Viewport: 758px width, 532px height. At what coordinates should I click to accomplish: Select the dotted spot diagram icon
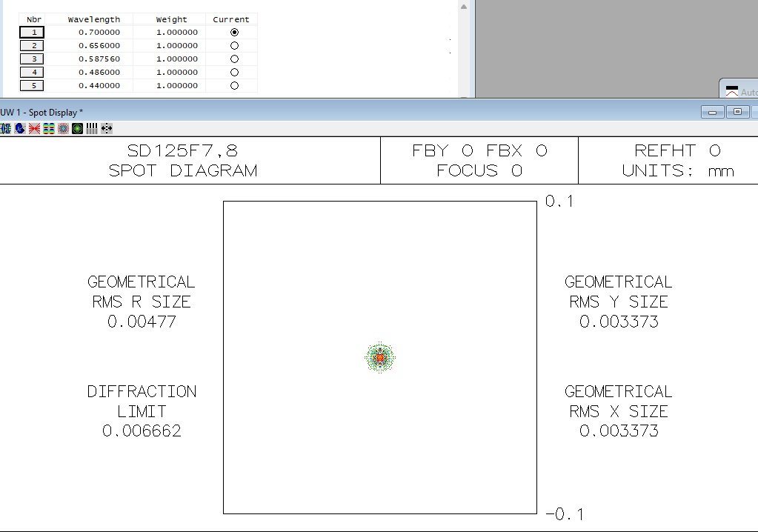tap(63, 128)
